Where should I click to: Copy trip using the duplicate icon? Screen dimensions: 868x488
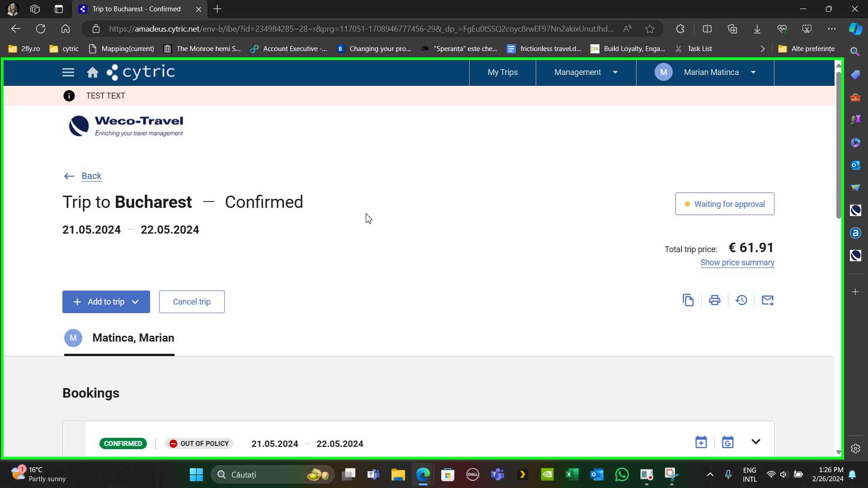[x=688, y=300]
